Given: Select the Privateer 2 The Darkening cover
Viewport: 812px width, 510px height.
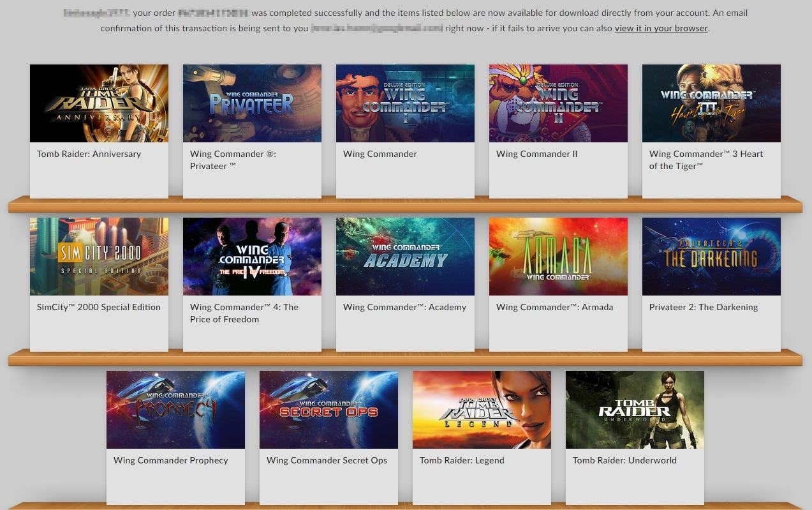Looking at the screenshot, I should [x=711, y=257].
